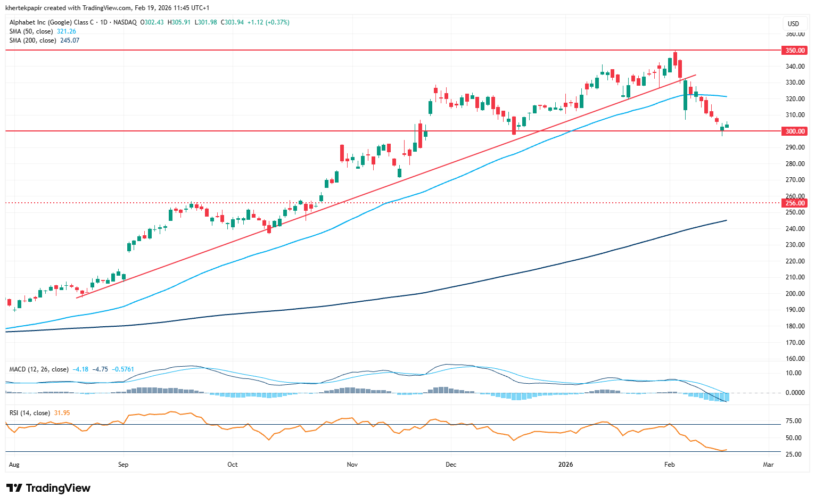815x504 pixels.
Task: Click the MACD histogram value −0.5761
Action: [x=123, y=369]
